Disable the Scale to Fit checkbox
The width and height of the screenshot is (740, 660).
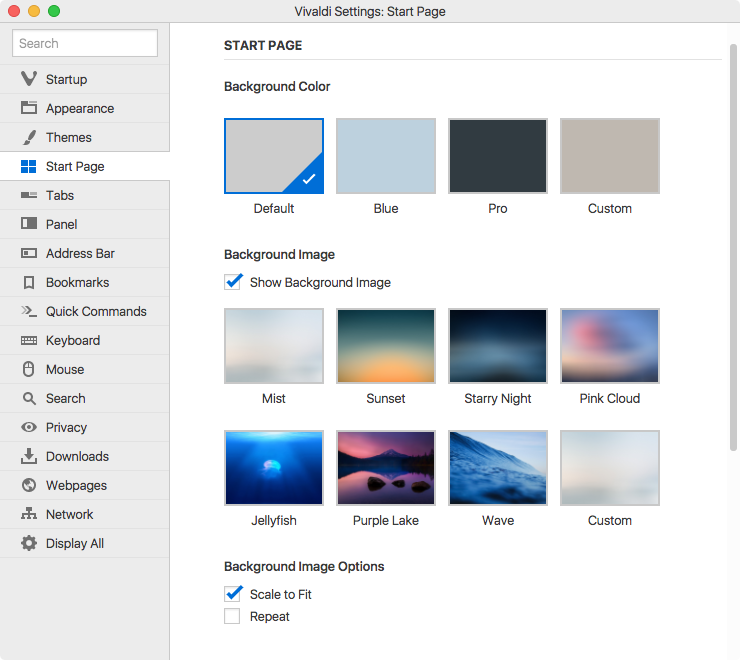point(232,594)
